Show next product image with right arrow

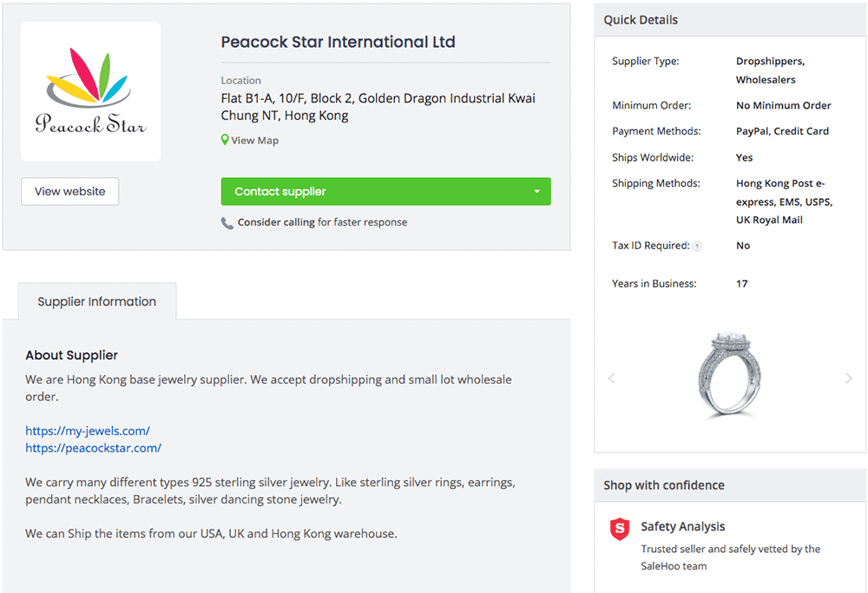(849, 378)
